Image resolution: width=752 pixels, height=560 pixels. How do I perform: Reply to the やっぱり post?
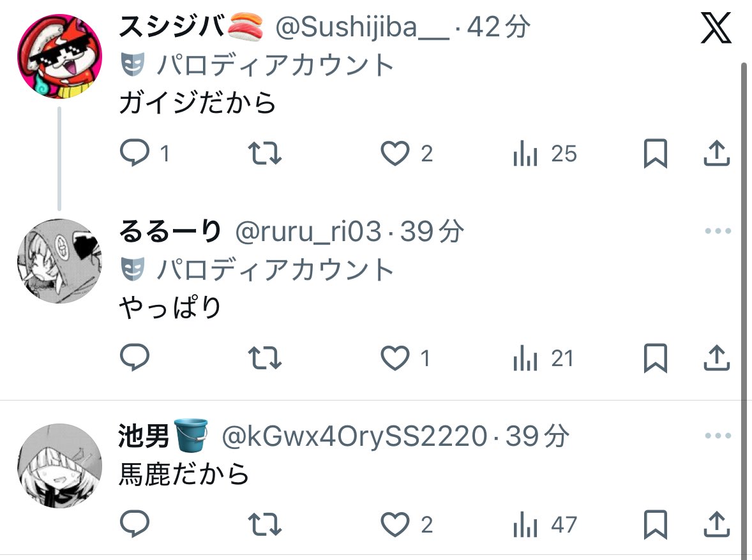point(135,358)
